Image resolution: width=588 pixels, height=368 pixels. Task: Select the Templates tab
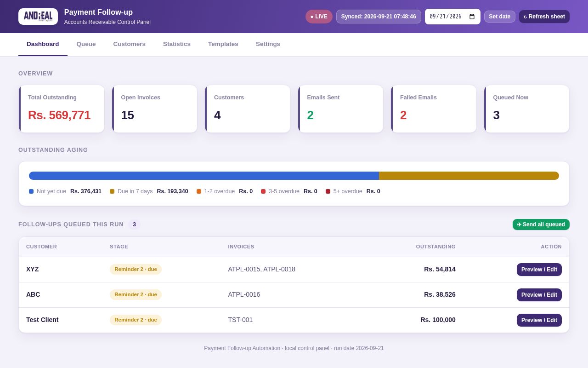[x=223, y=44]
